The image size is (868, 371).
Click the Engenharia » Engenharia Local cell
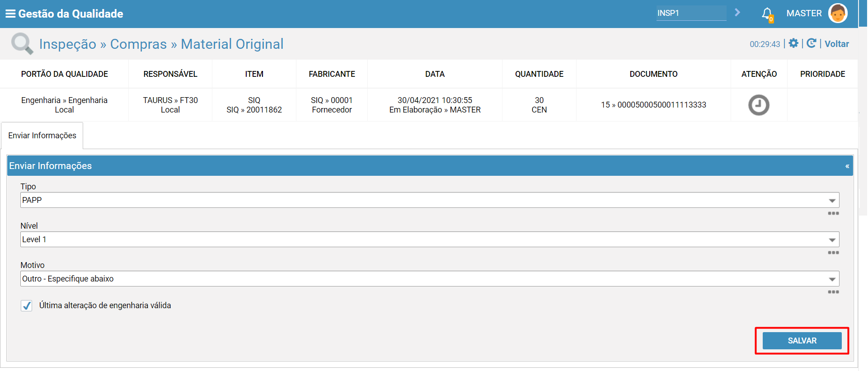(64, 105)
